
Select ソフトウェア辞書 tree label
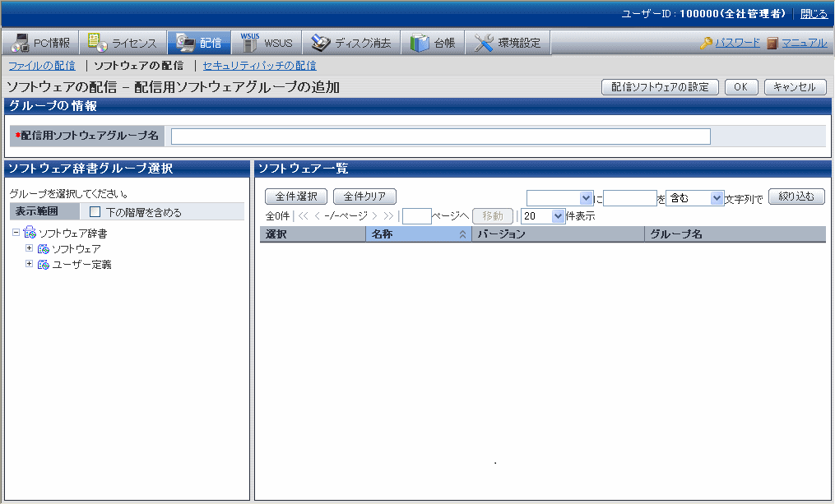73,234
